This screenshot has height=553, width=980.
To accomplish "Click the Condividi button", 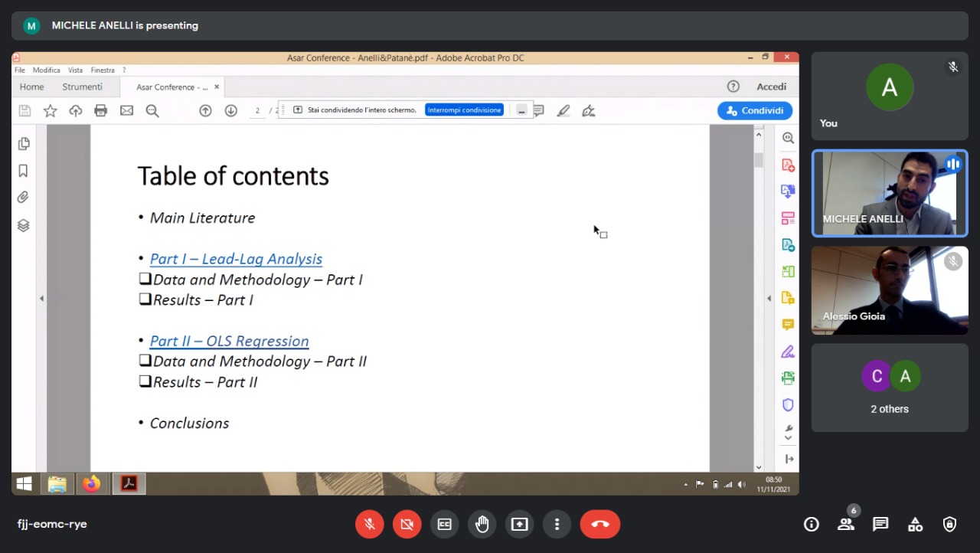I will tap(755, 110).
